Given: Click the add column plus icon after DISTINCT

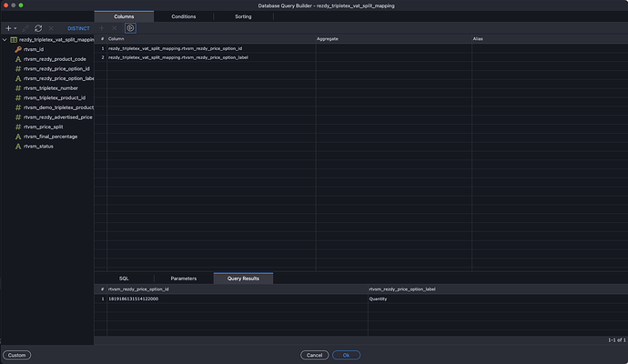Looking at the screenshot, I should [102, 28].
